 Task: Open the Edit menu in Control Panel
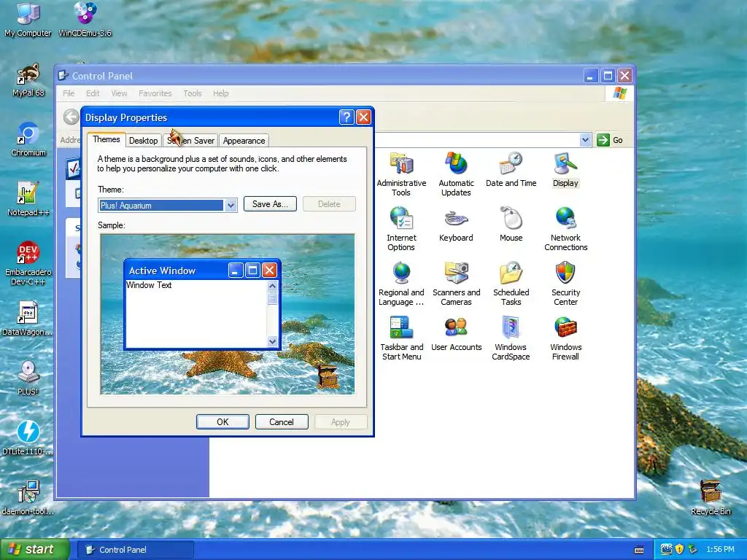pyautogui.click(x=93, y=93)
